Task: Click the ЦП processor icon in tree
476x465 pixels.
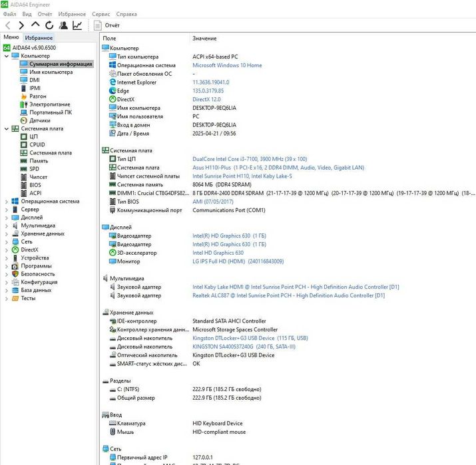Action: tap(24, 137)
